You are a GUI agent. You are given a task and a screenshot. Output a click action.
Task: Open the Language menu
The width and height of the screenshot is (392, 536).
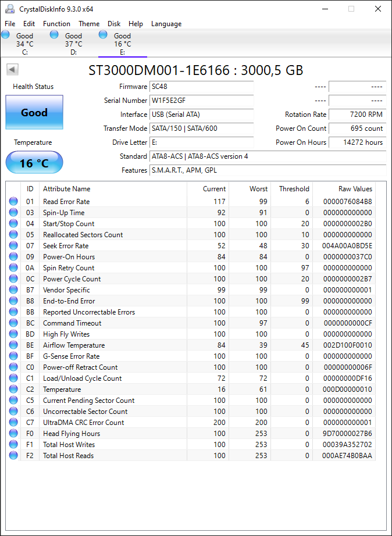pyautogui.click(x=166, y=24)
